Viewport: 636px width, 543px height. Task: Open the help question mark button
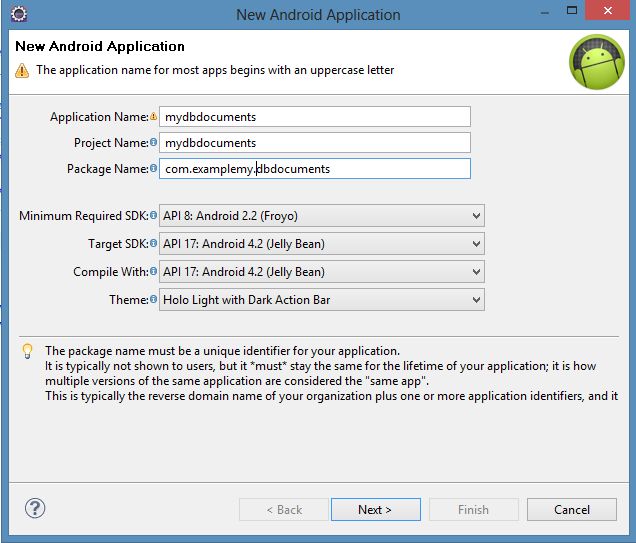point(35,509)
